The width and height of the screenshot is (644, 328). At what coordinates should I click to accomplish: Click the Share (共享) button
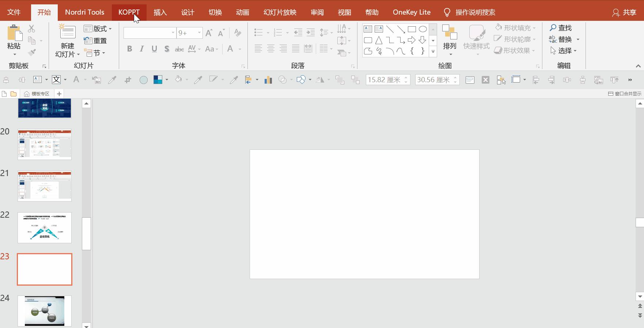624,12
